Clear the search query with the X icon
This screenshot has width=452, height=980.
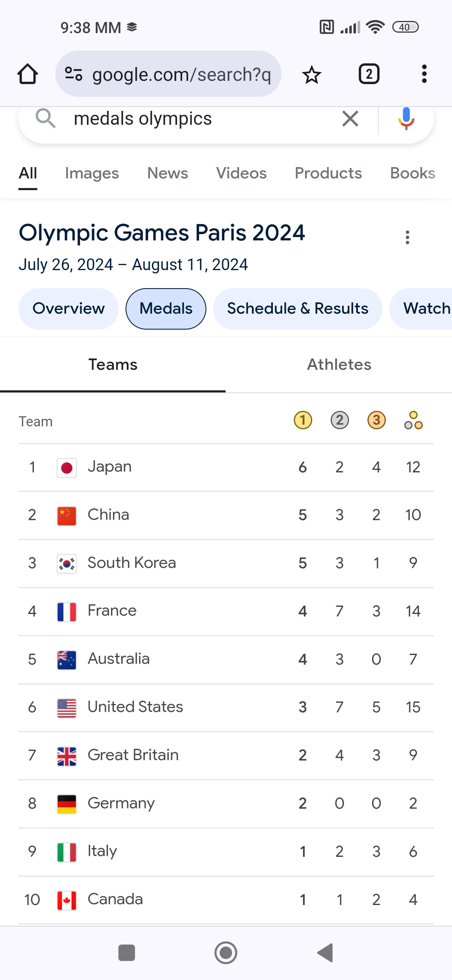350,119
